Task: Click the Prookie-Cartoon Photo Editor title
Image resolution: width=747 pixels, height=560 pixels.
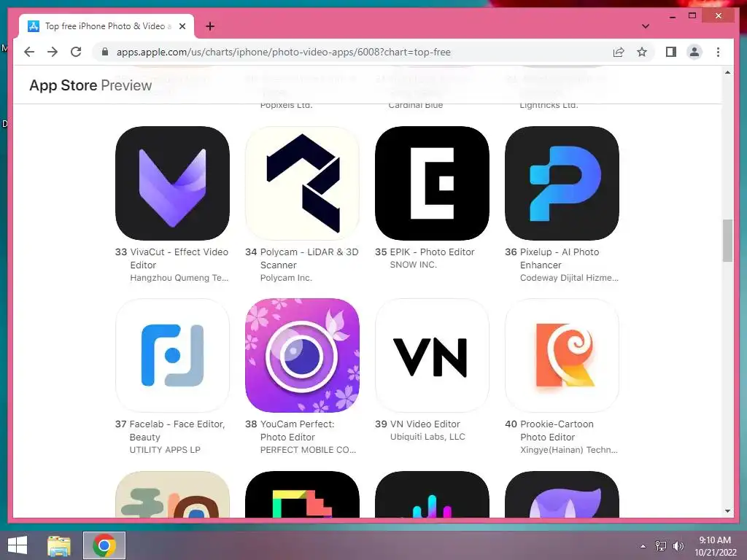Action: (557, 430)
